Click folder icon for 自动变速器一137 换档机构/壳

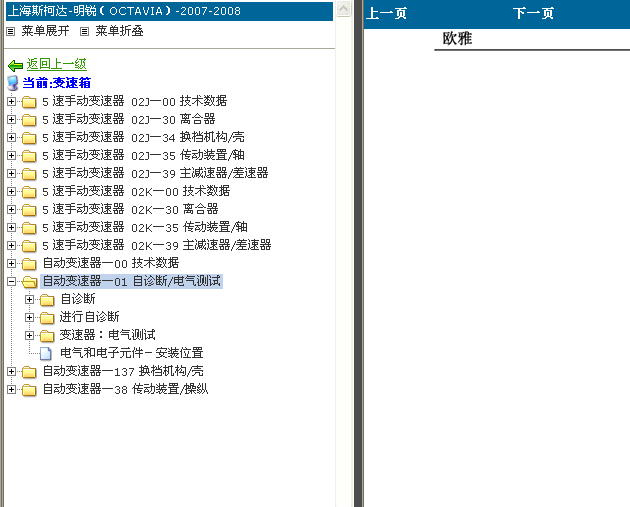tap(29, 372)
